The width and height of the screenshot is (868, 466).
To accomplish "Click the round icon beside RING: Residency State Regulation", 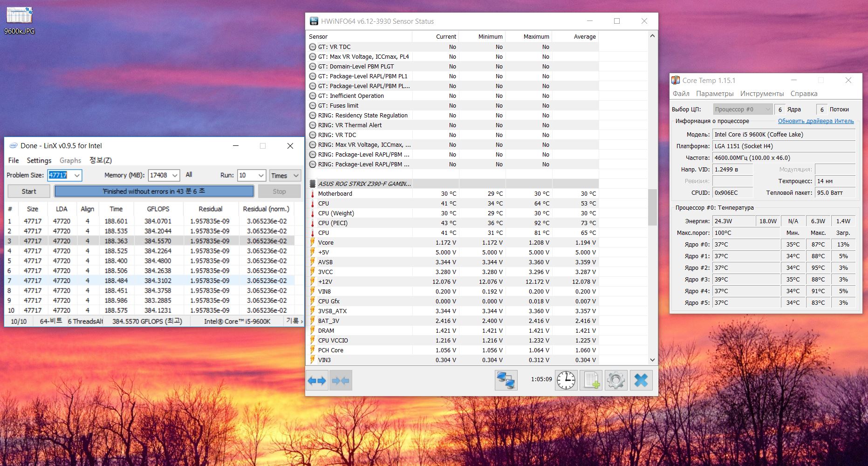I will coord(313,116).
